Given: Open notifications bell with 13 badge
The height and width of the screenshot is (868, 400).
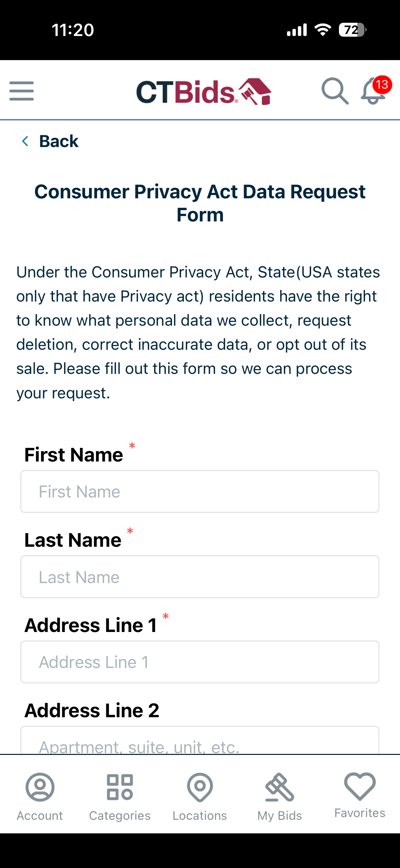Looking at the screenshot, I should [374, 91].
